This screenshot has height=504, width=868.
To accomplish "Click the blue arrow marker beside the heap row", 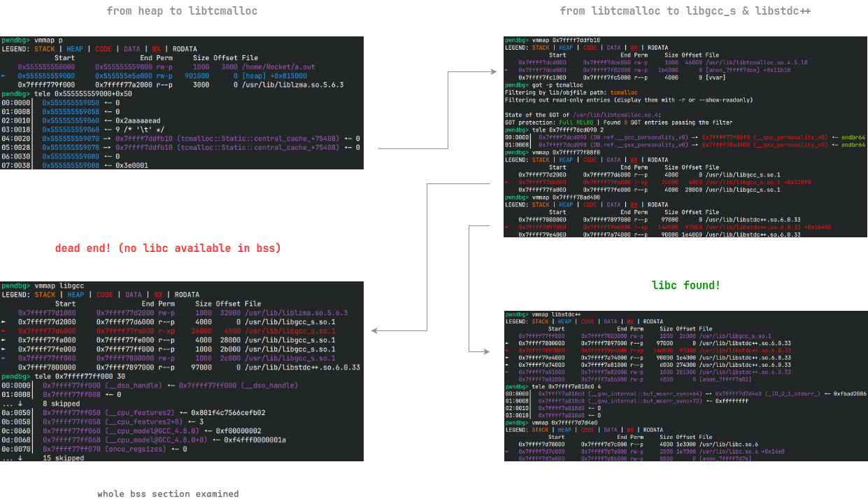I will 4,76.
